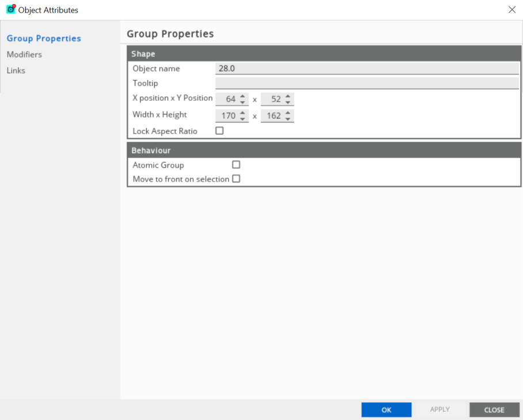Increase the Y position value

pos(288,96)
